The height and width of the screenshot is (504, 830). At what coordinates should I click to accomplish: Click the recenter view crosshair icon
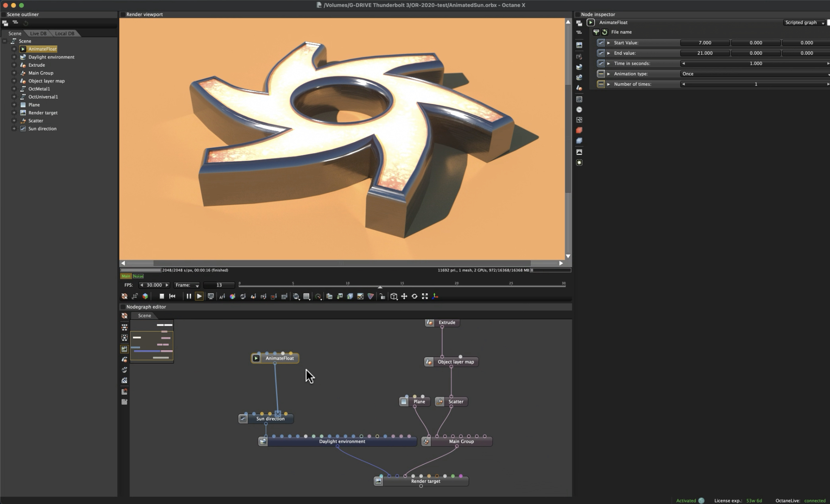(x=124, y=296)
